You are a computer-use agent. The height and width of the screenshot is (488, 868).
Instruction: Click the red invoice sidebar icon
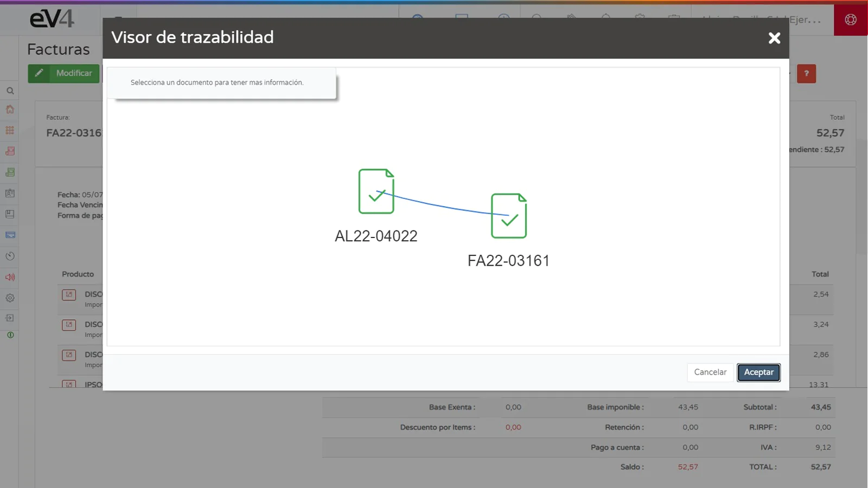(10, 151)
